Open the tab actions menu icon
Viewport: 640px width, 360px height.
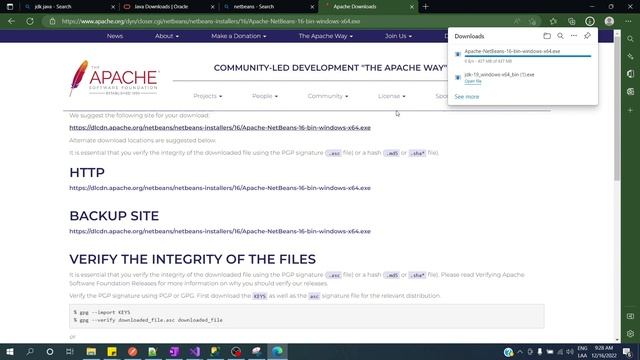click(x=10, y=7)
